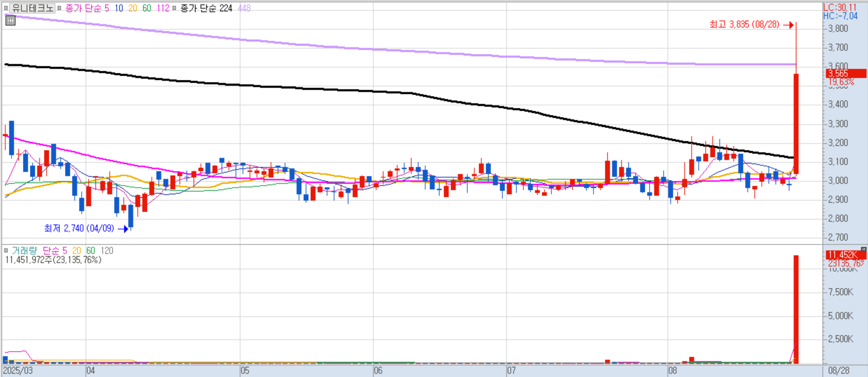Screen dimensions: 868x377
Task: Toggle the square marker before pink 종가 단순 5
Action: (59, 8)
